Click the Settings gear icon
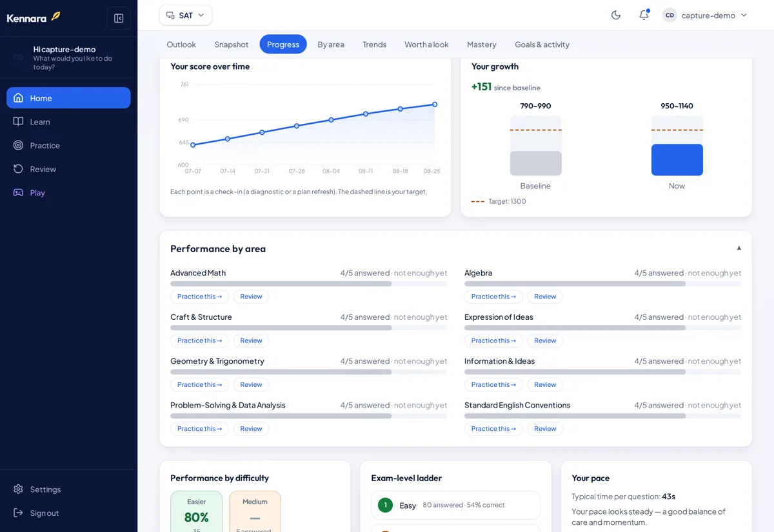The image size is (774, 532). pos(18,489)
